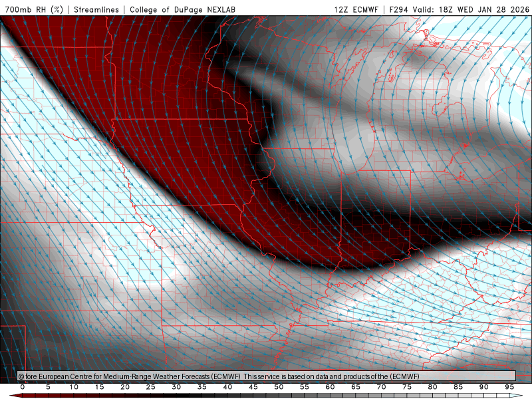The width and height of the screenshot is (532, 399).
Task: Click the 85 label on the RH legend
Action: (x=458, y=387)
